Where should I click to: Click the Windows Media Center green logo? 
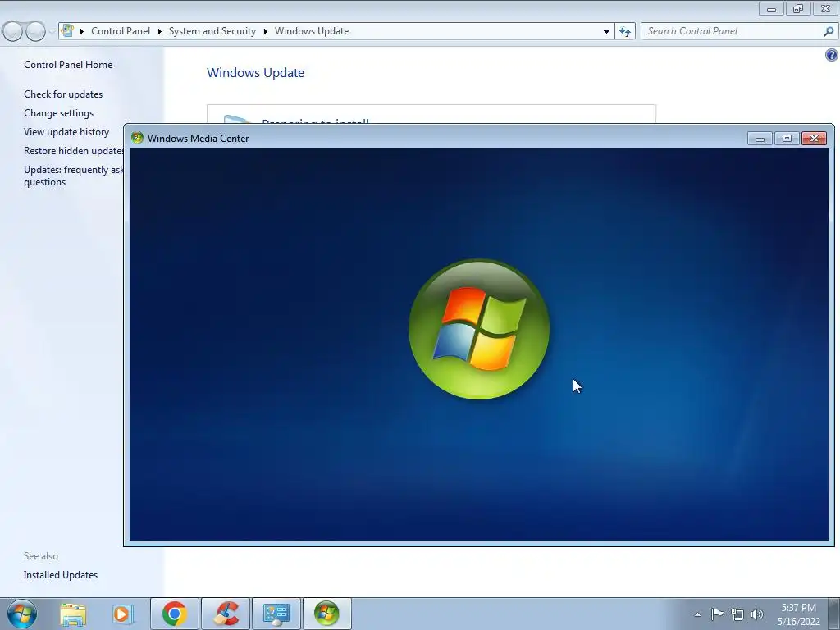pos(479,329)
